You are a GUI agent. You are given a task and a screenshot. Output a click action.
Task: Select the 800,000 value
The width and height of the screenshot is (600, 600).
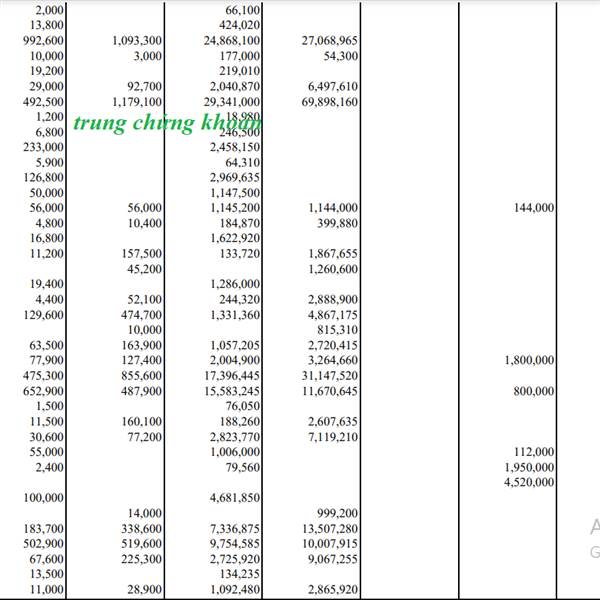pos(534,391)
